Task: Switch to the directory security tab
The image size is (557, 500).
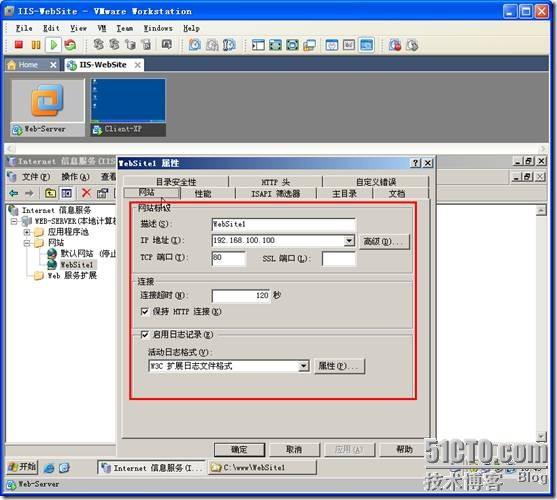Action: point(176,182)
